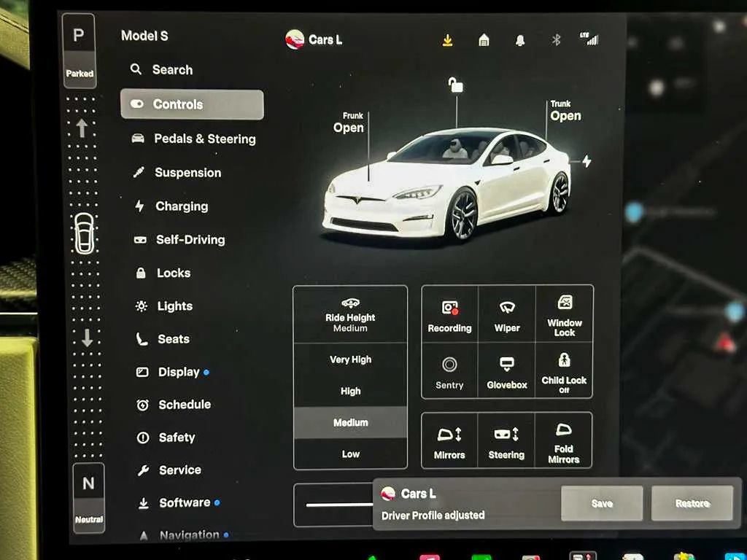This screenshot has height=560, width=747.
Task: Tap Steering adjust button
Action: (x=506, y=441)
